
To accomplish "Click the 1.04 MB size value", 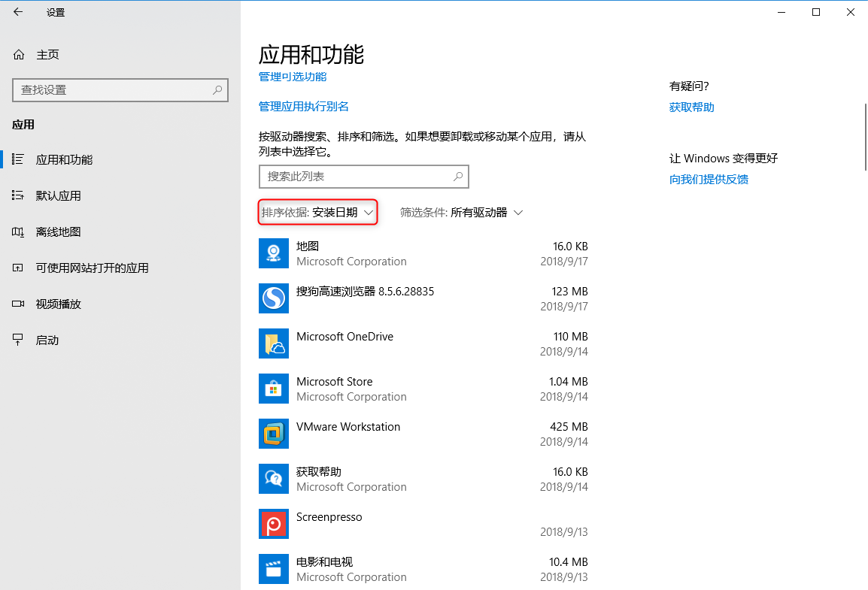I will tap(568, 382).
